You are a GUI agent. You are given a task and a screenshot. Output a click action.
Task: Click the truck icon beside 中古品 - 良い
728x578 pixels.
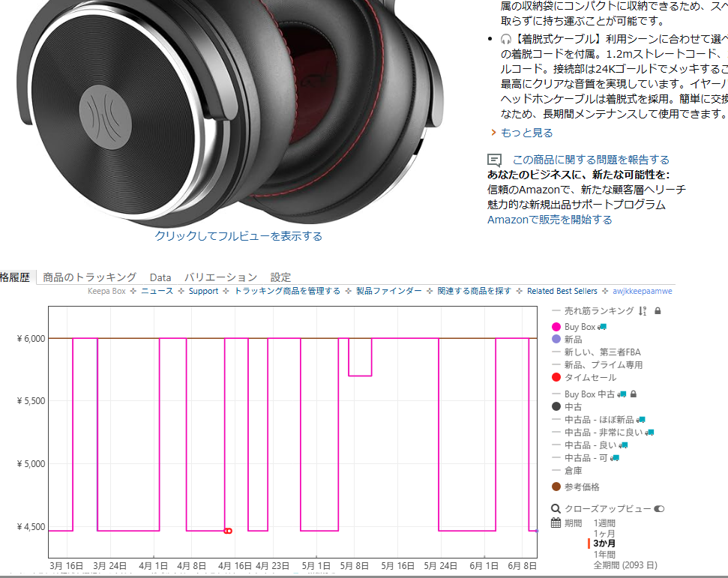pos(624,445)
